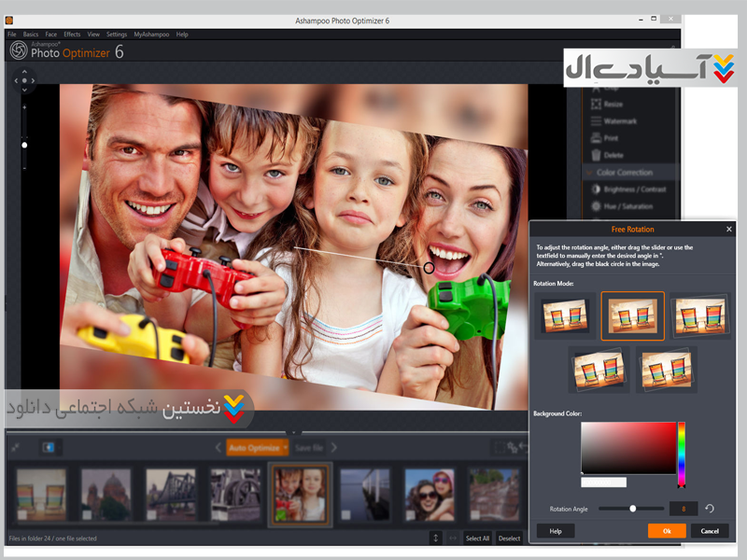Go to next image with right chevron
Screen dimensions: 747x560
coord(334,448)
